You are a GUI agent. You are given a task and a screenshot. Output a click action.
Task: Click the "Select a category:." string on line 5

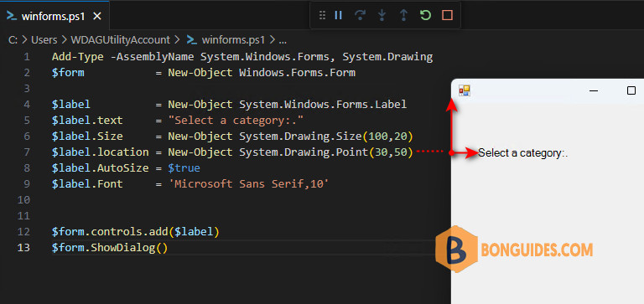(236, 121)
